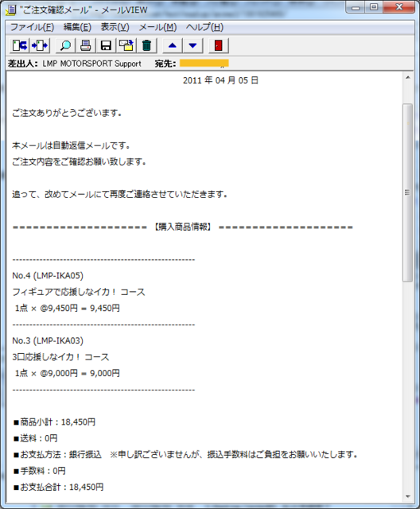Click the scrollbar up arrow

(x=407, y=78)
